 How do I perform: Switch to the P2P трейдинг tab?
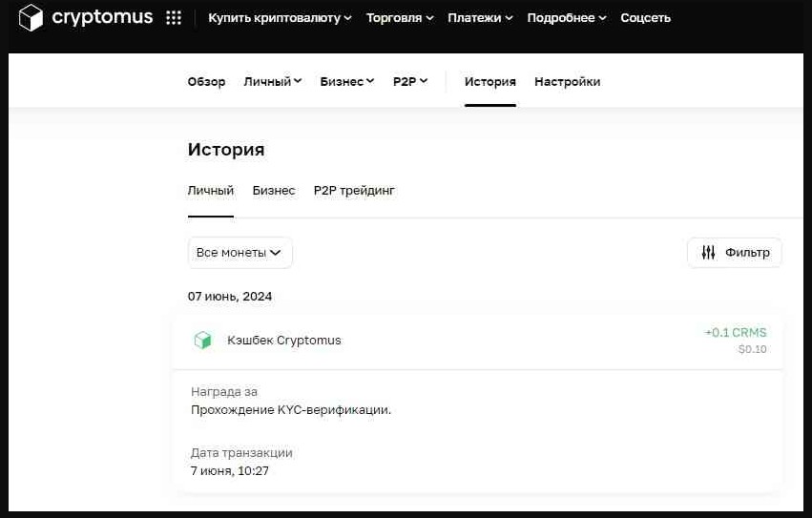tap(354, 191)
